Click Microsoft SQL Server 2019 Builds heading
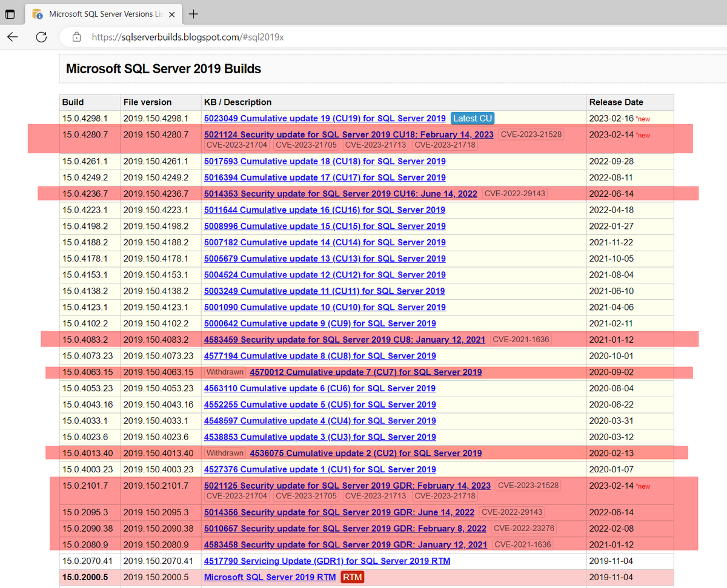Screen dimensions: 727x588 164,69
